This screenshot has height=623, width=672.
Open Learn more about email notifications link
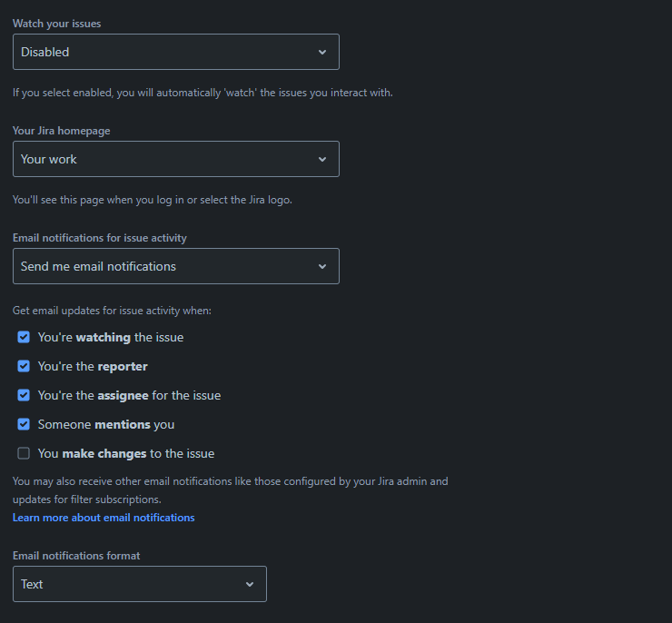coord(104,518)
